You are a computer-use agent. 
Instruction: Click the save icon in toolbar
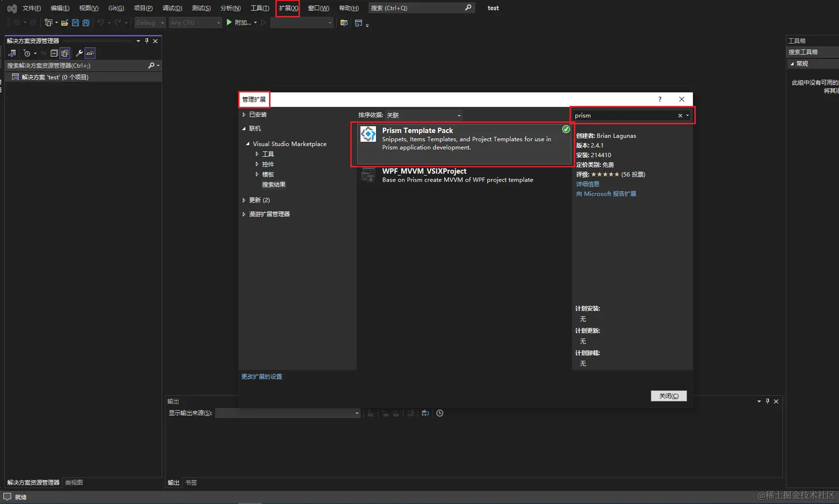pyautogui.click(x=75, y=23)
